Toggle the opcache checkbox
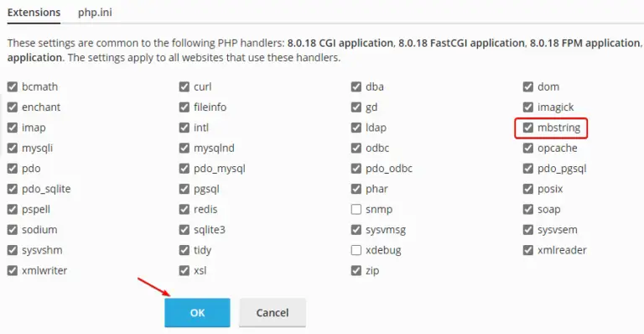Screen dimensions: 644x334 coord(527,148)
